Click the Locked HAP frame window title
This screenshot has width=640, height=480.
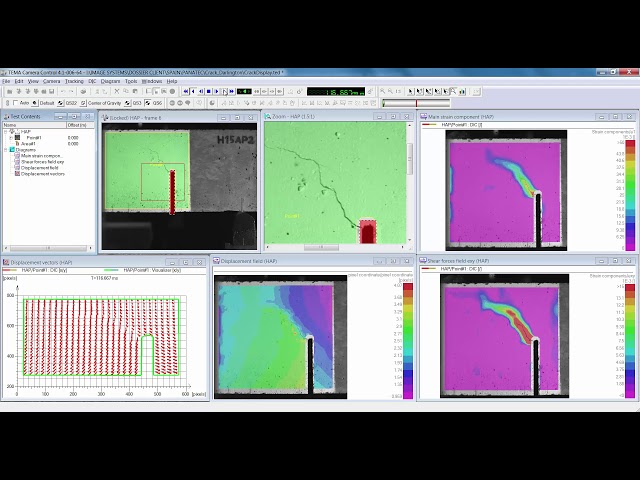[136, 118]
